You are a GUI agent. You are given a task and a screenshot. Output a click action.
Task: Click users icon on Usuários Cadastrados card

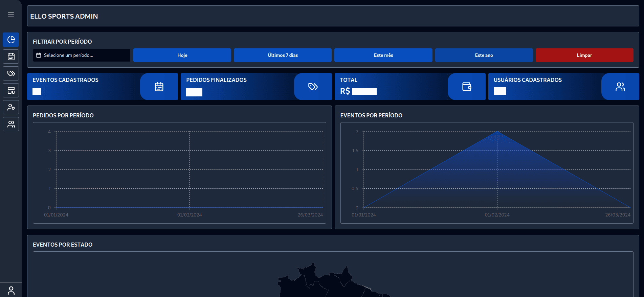click(x=620, y=87)
